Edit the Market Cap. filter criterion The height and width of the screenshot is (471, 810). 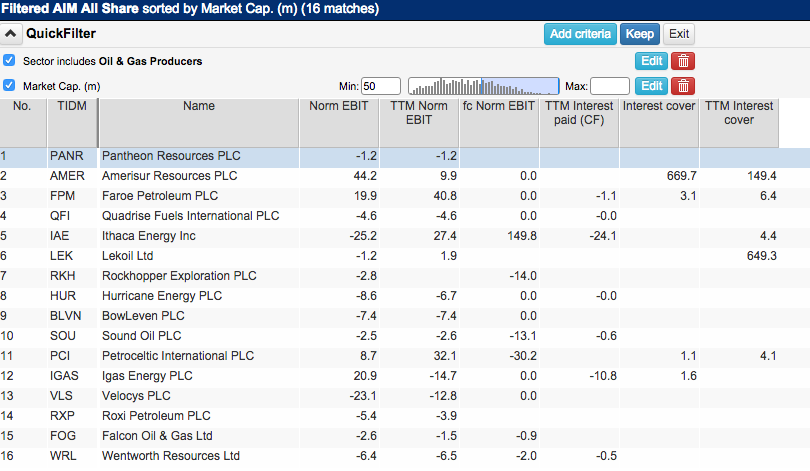pos(651,86)
